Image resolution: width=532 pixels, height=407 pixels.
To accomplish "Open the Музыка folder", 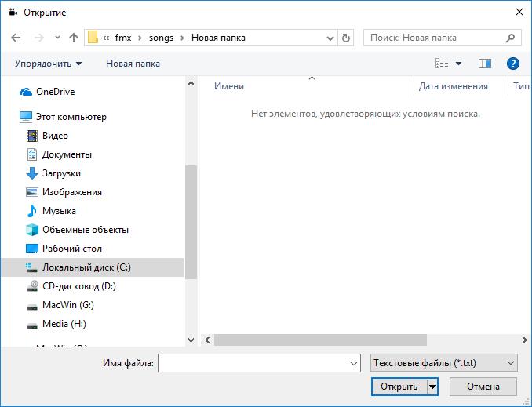I will coord(59,211).
